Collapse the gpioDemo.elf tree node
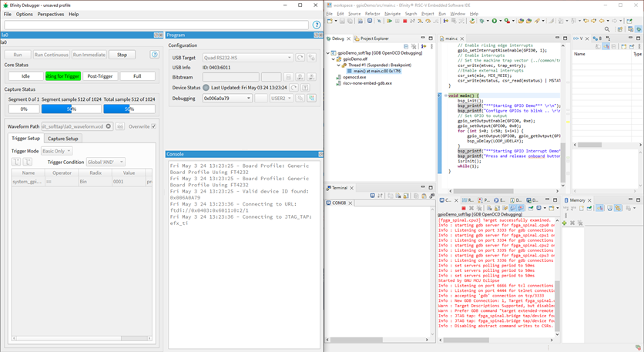The height and width of the screenshot is (352, 644). click(333, 59)
